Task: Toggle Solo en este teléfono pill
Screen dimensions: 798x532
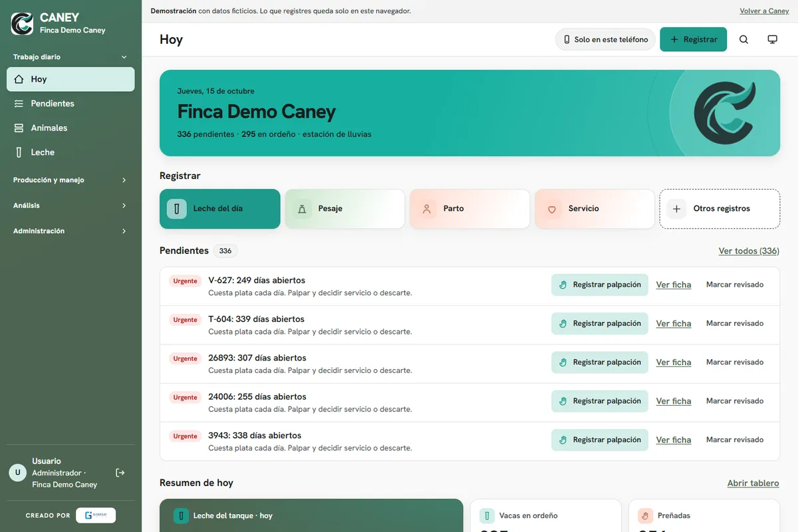Action: [605, 40]
